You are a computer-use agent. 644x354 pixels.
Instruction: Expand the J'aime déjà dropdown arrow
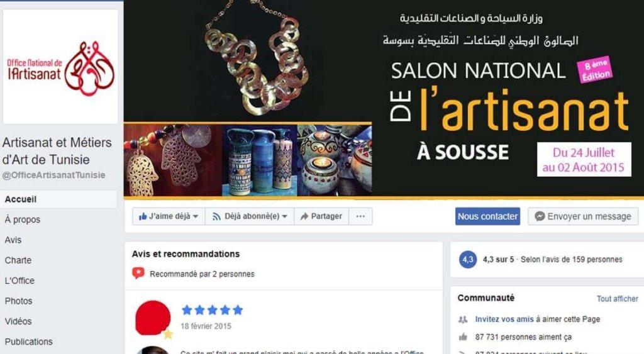[x=196, y=216]
